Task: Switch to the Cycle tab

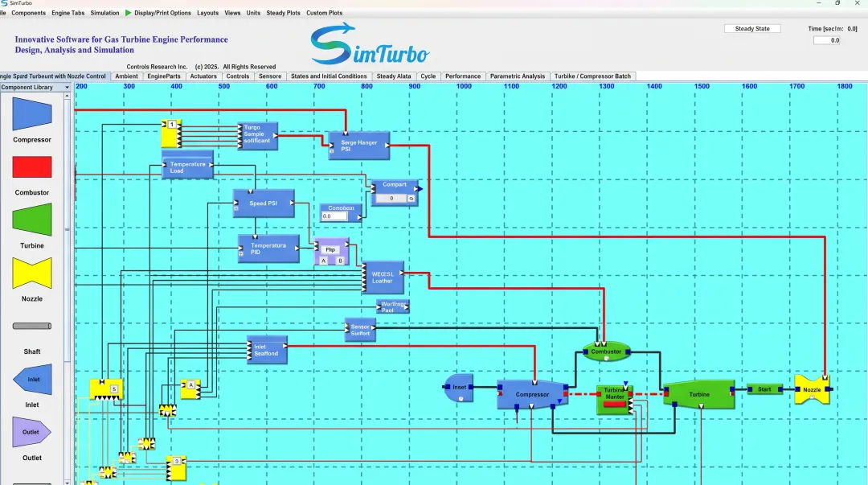Action: tap(428, 76)
